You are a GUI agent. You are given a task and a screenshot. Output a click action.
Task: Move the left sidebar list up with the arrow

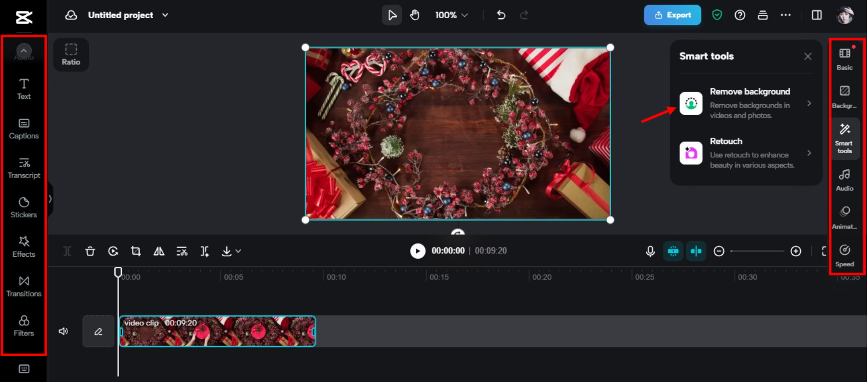(x=24, y=50)
